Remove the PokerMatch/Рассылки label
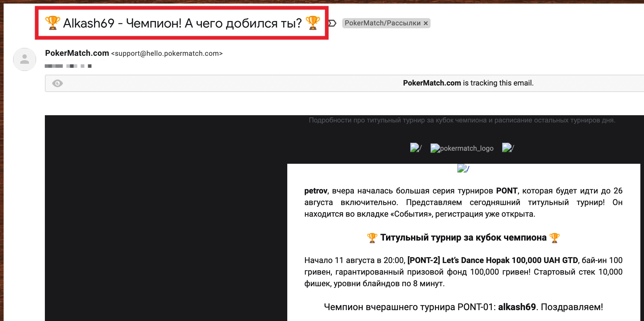 tap(426, 23)
